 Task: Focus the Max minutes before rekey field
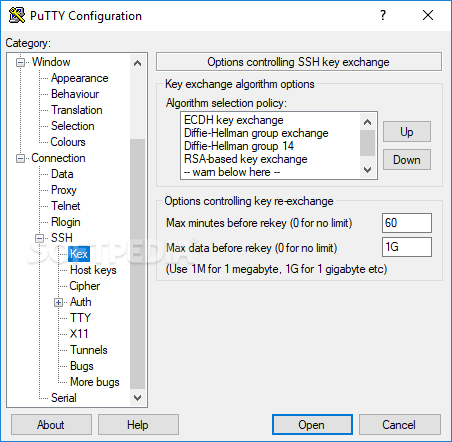(x=407, y=223)
